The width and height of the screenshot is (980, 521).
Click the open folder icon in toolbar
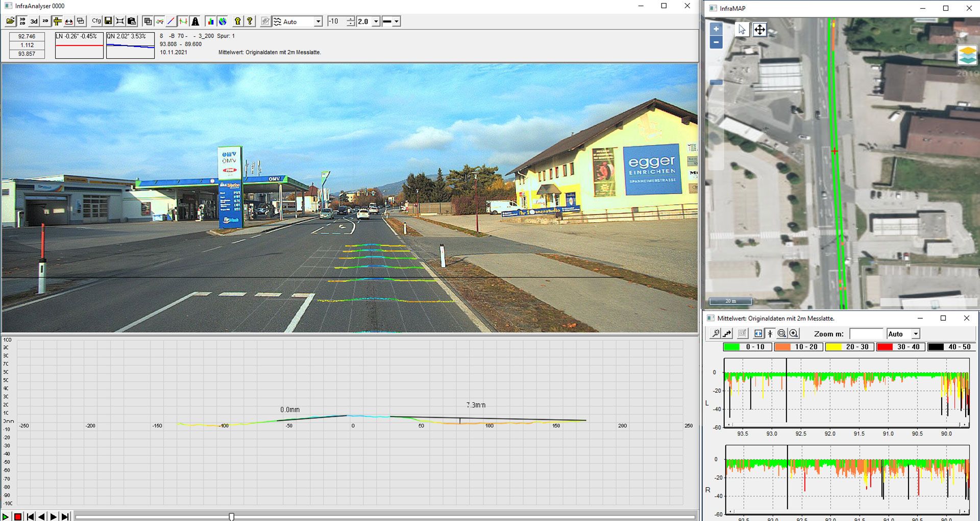10,21
